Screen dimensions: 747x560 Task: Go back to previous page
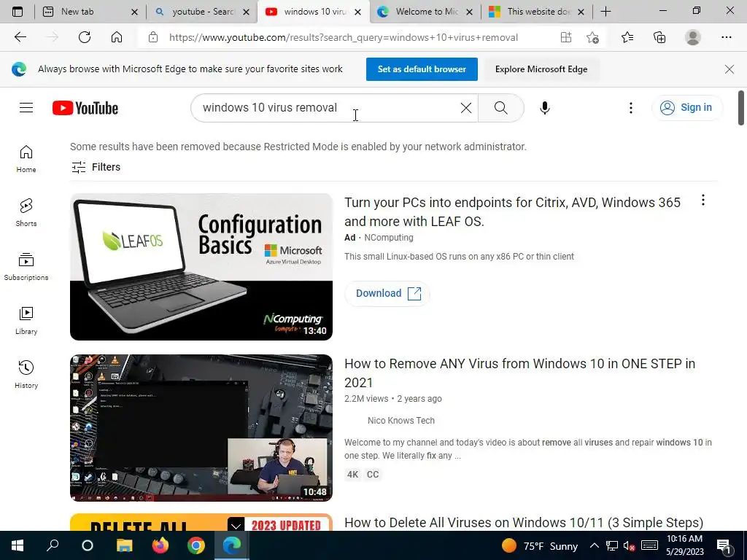[x=20, y=37]
